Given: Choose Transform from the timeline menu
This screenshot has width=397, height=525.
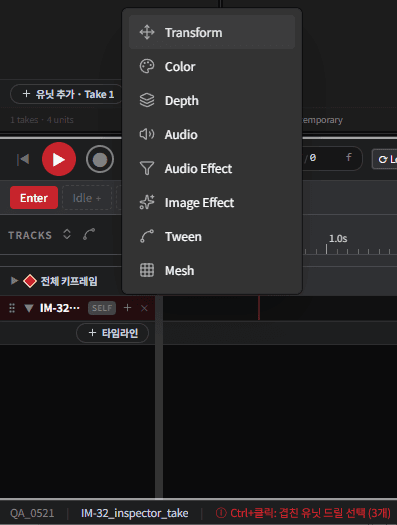Looking at the screenshot, I should click(x=212, y=32).
